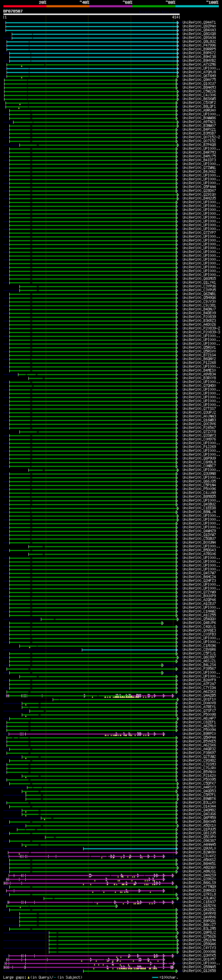Screen dimensions: 222x980
Task: Select label UniRef100_B3NW07
Action: point(199,125)
